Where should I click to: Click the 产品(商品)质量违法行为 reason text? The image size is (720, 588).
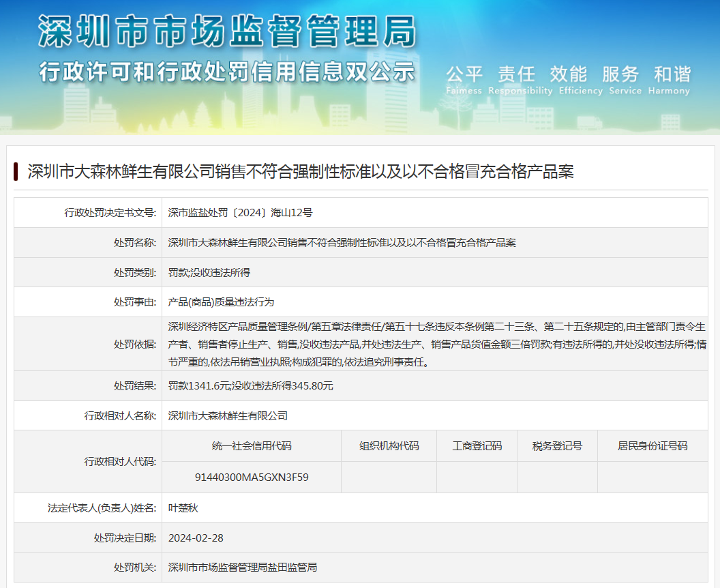pos(221,302)
